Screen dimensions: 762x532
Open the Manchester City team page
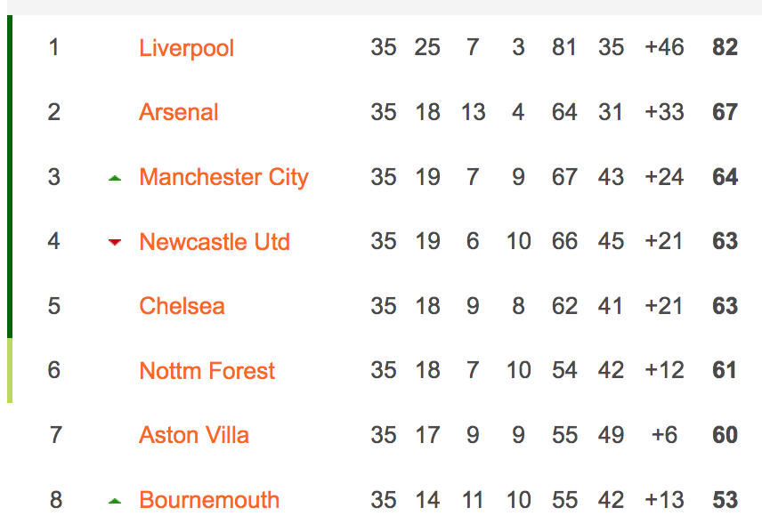pos(223,177)
